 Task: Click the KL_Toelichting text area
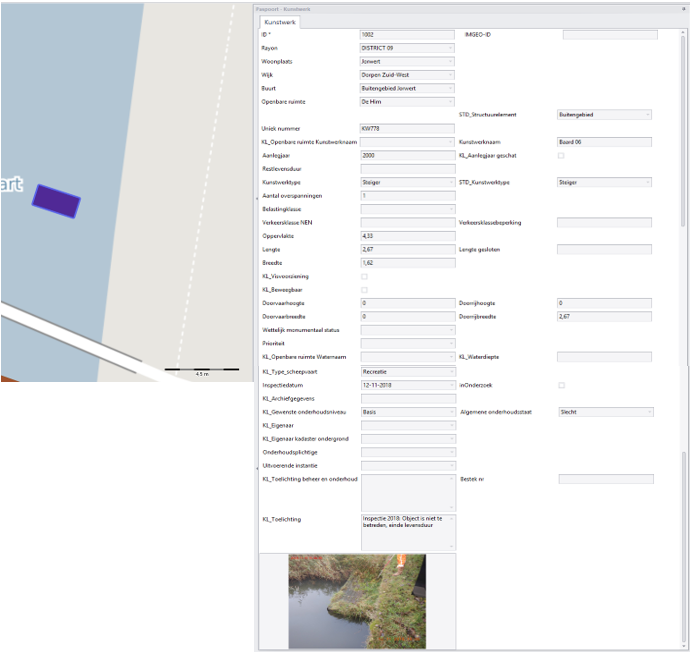[408, 532]
